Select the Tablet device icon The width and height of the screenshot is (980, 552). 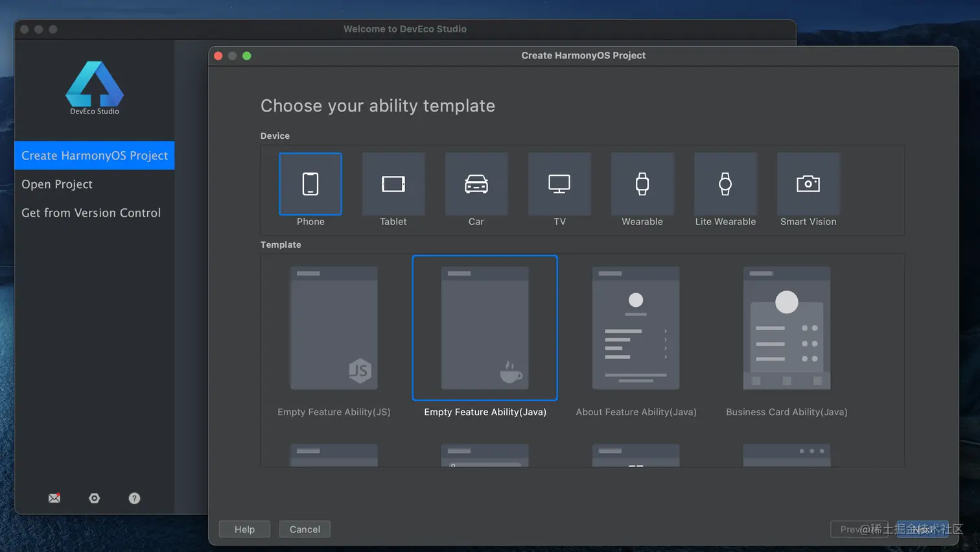pos(393,184)
